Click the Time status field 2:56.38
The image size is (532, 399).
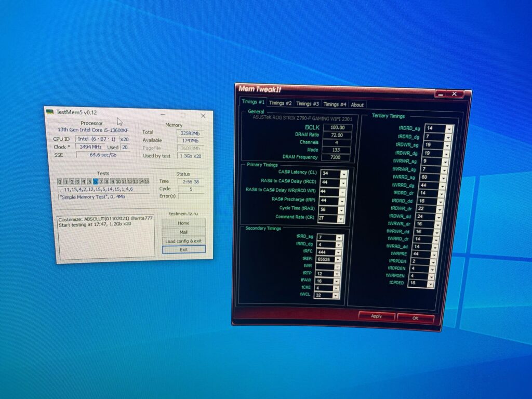(x=191, y=182)
